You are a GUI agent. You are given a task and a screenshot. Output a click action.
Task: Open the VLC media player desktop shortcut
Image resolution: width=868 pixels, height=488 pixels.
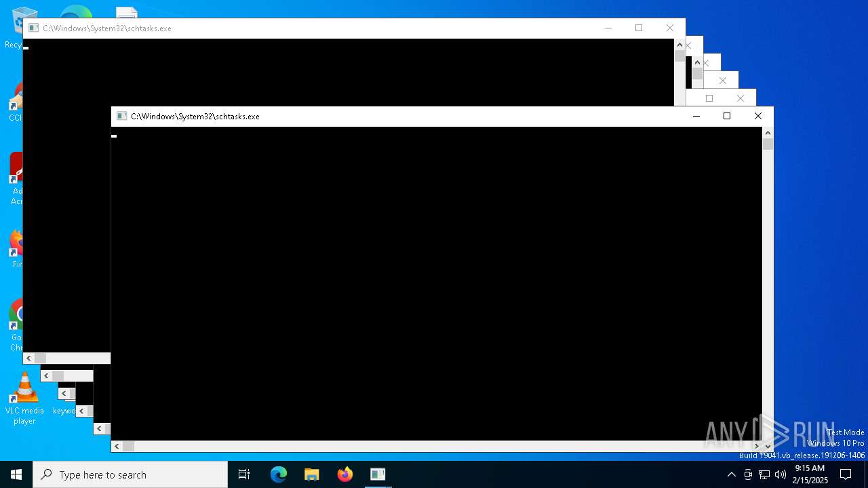(24, 399)
